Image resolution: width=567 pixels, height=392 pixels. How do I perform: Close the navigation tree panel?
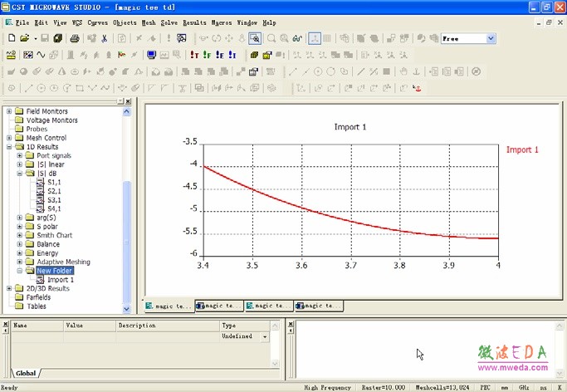(128, 101)
